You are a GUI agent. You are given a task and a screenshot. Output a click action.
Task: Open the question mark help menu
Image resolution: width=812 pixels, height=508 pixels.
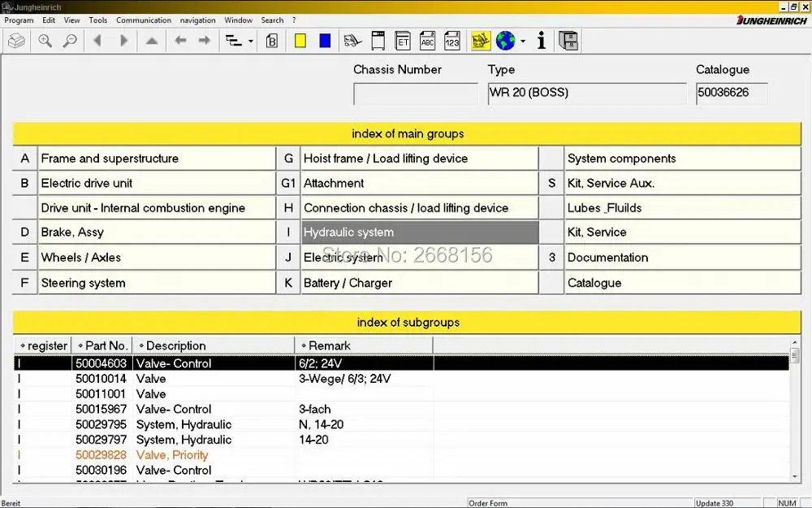[294, 20]
